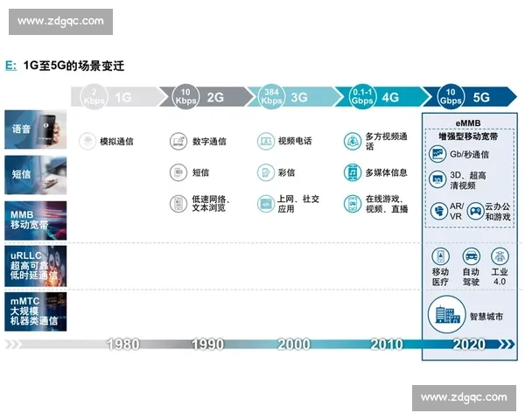Click the 2000 timeline marker
The image size is (525, 420).
coord(294,344)
